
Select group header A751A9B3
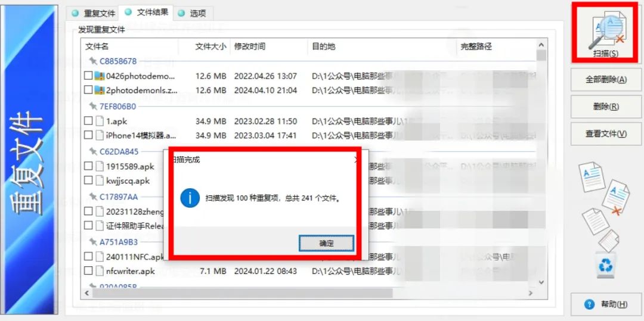click(119, 242)
